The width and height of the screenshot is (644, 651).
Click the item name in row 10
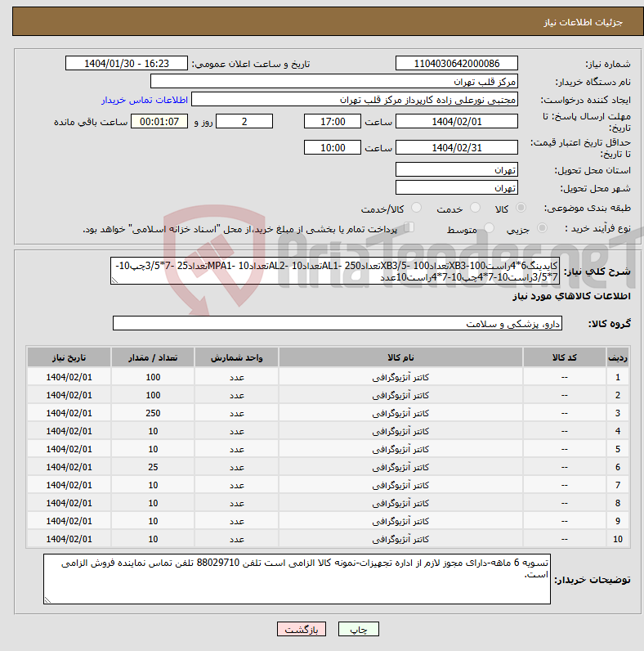pos(400,539)
